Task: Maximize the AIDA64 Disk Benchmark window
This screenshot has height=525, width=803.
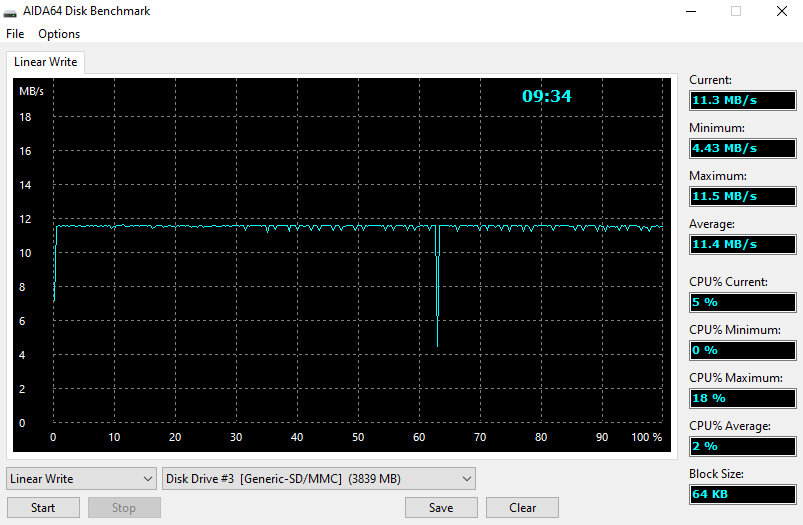Action: click(x=736, y=11)
